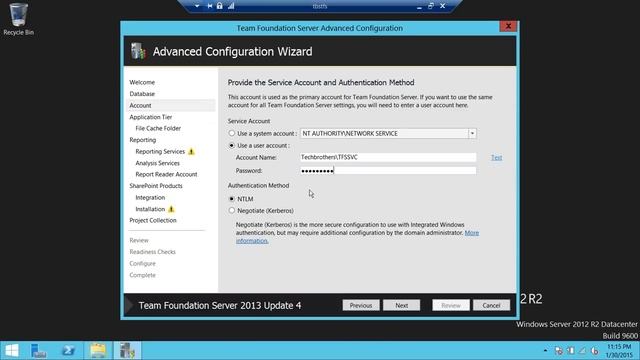Click the Password input field
The height and width of the screenshot is (360, 640).
click(x=388, y=171)
